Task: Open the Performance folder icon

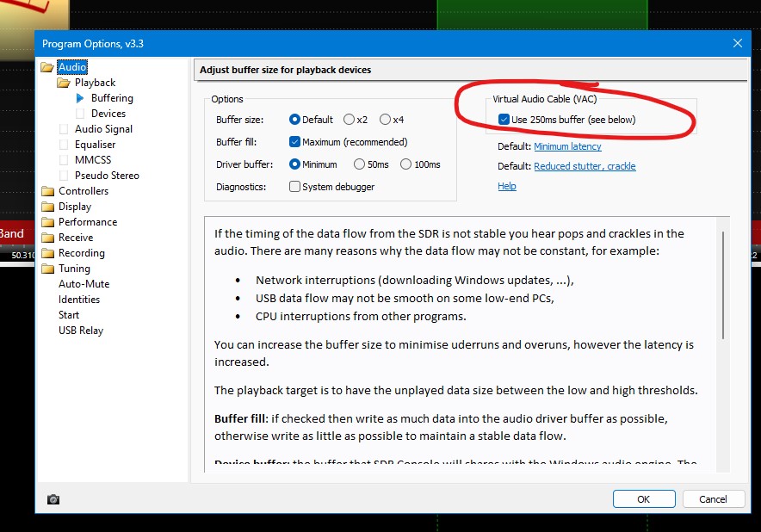Action: point(47,222)
